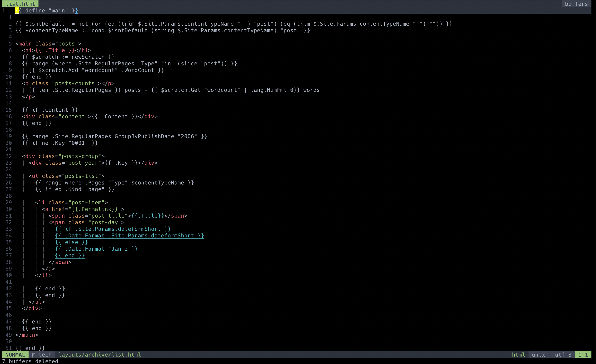Click the "7 buffers deleted" message
596x364 pixels.
[x=30, y=361]
